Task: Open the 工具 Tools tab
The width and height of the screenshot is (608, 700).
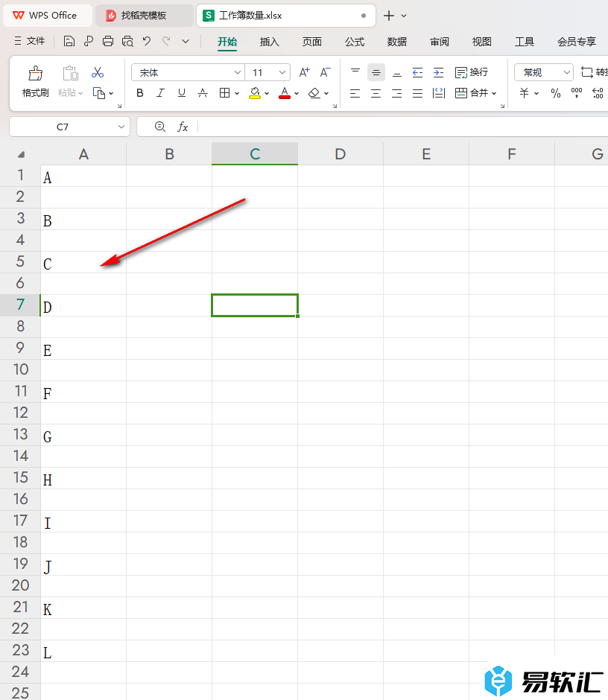Action: (x=525, y=42)
